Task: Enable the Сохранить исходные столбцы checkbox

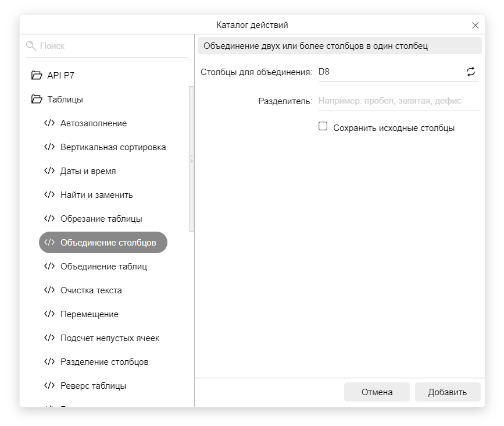Action: [323, 126]
